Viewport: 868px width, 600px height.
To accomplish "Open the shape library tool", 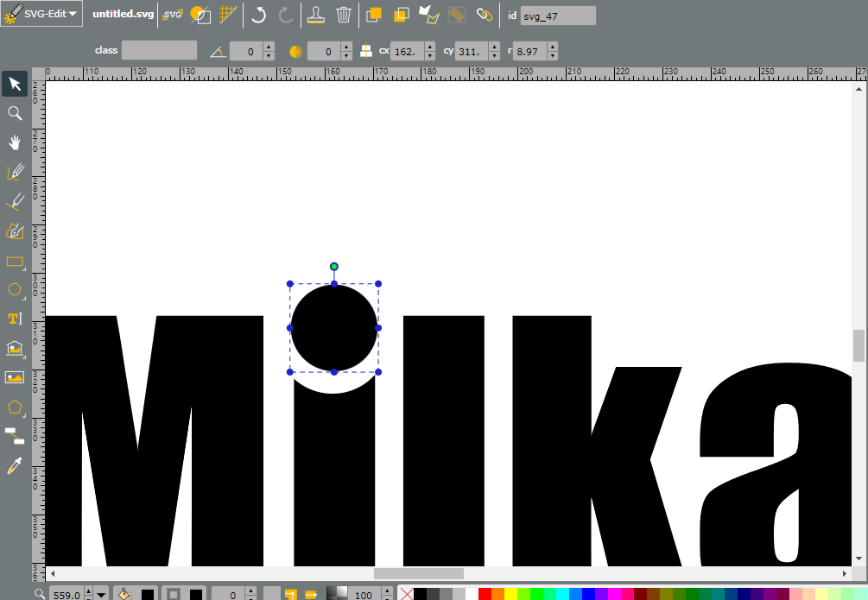I will pos(15,348).
